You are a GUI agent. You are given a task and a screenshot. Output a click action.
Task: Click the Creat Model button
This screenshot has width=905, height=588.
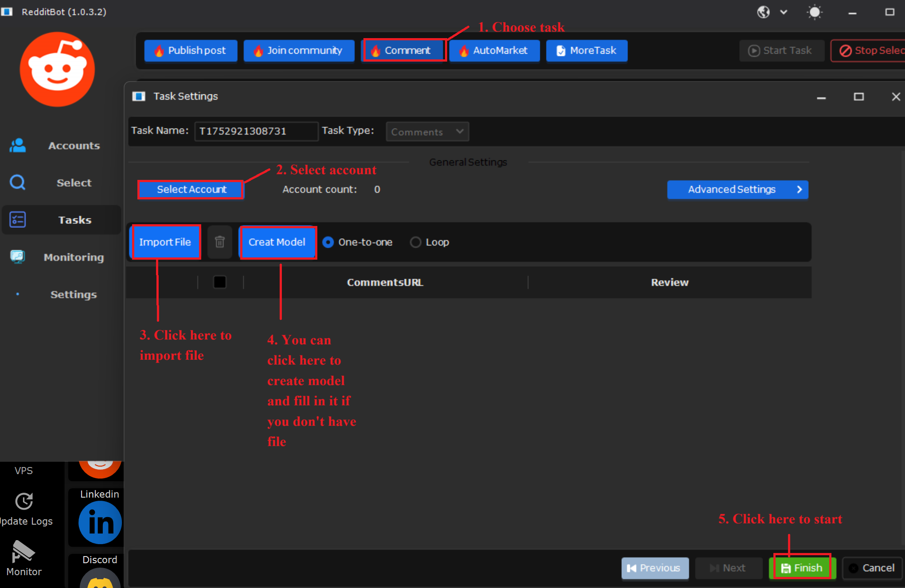pyautogui.click(x=277, y=242)
